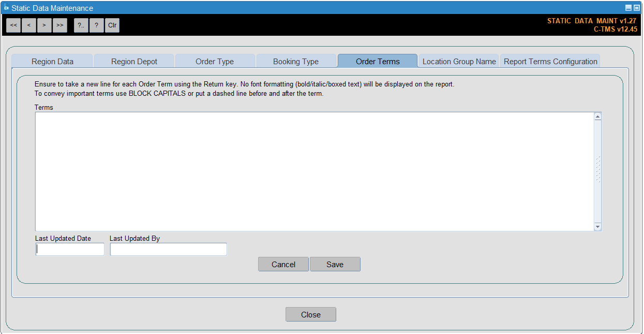644x334 pixels.
Task: Execute query with the ? button
Action: (97, 25)
